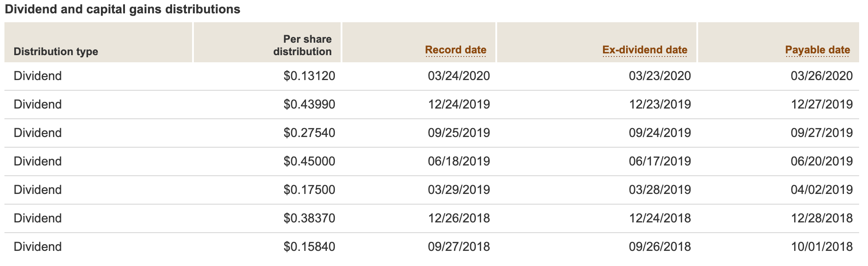The height and width of the screenshot is (266, 868).
Task: Select record date 06/18/2019
Action: [x=459, y=161]
